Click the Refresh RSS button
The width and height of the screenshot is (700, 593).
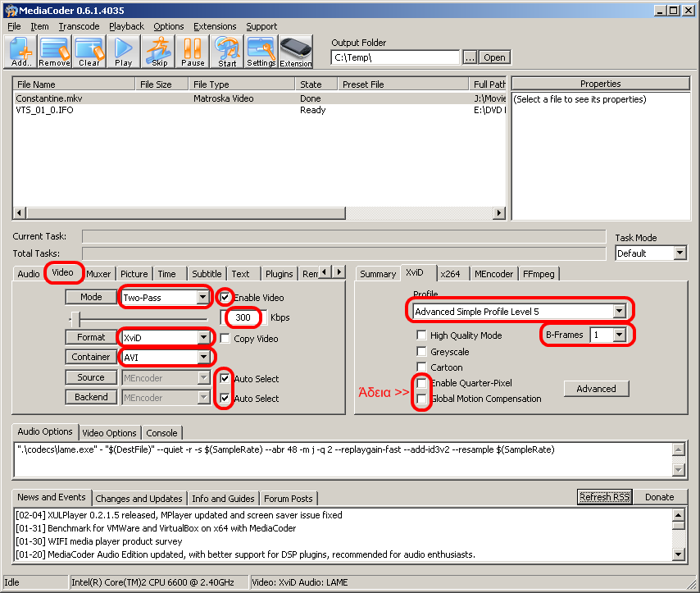604,497
